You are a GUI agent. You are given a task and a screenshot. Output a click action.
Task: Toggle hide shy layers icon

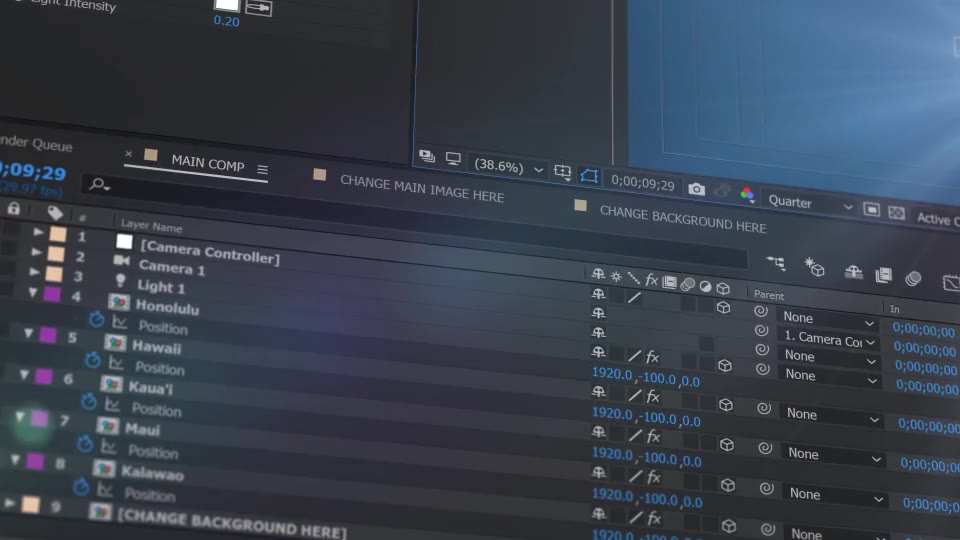pos(853,272)
